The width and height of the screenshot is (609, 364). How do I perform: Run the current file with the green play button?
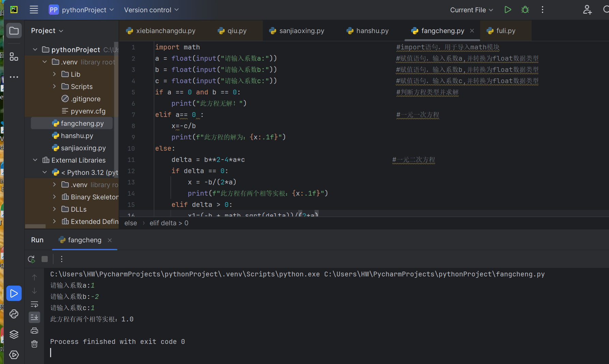point(507,10)
